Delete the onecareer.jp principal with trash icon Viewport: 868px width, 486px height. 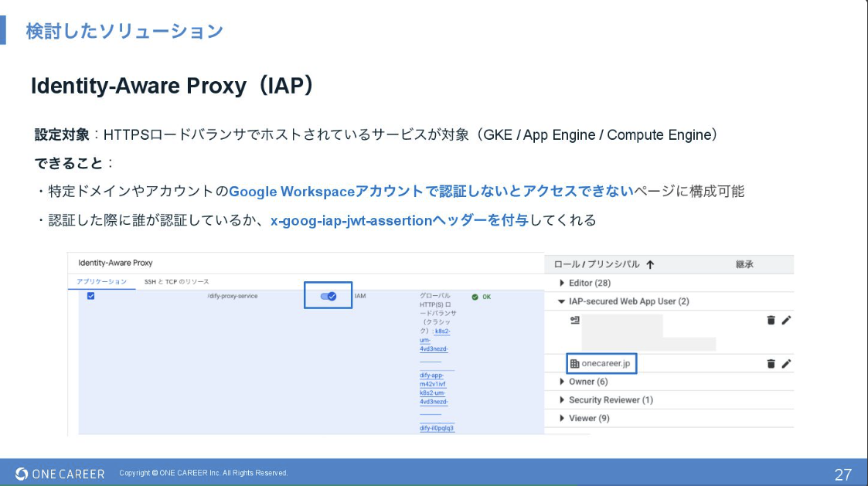pos(771,364)
